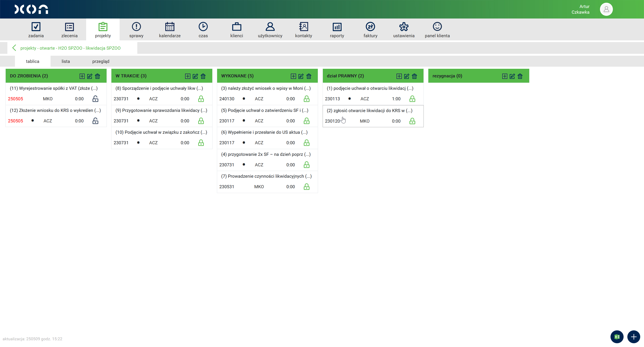Add a card to dział PRAWNY column
The height and width of the screenshot is (347, 644).
[x=399, y=76]
